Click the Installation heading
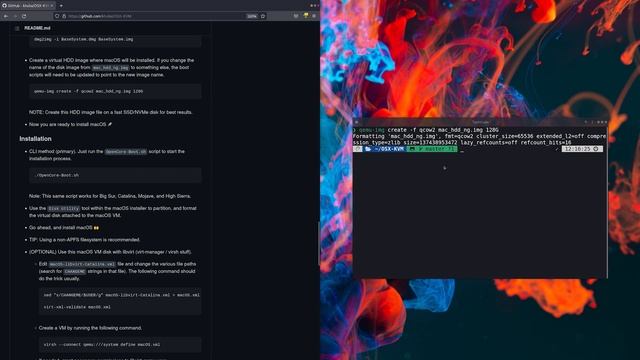Image resolution: width=640 pixels, height=360 pixels. tap(36, 139)
